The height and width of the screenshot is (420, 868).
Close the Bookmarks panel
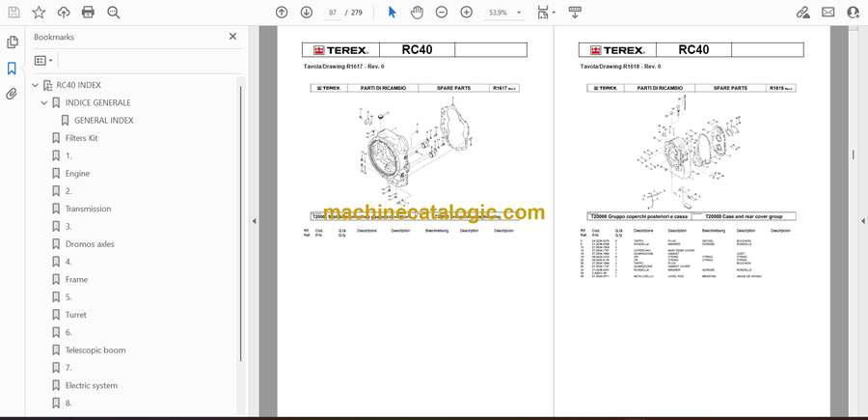[x=232, y=37]
